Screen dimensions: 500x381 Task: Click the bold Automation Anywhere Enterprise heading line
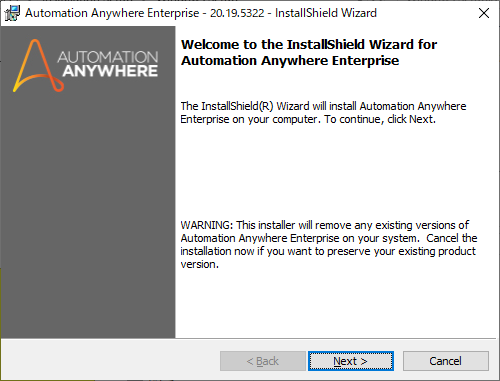pos(290,61)
